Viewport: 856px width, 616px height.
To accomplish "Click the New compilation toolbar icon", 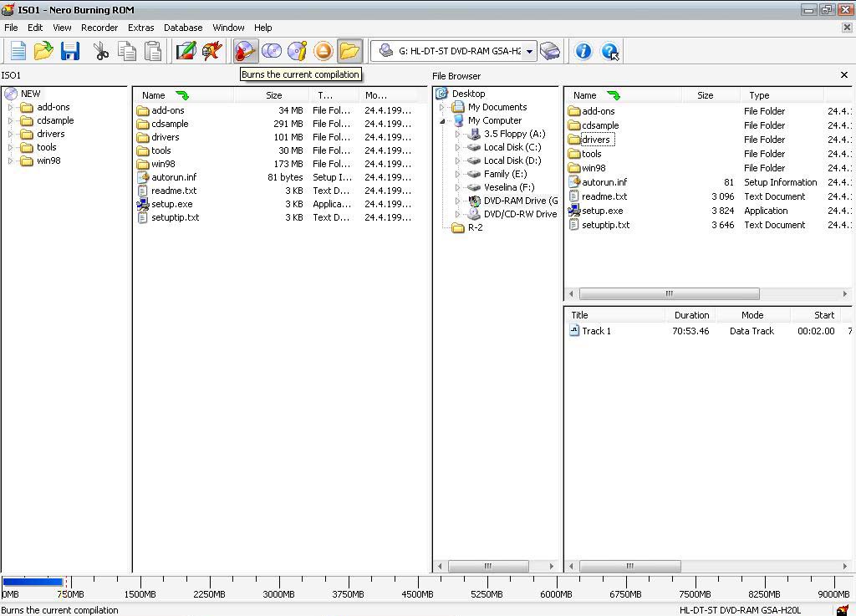I will coord(18,51).
